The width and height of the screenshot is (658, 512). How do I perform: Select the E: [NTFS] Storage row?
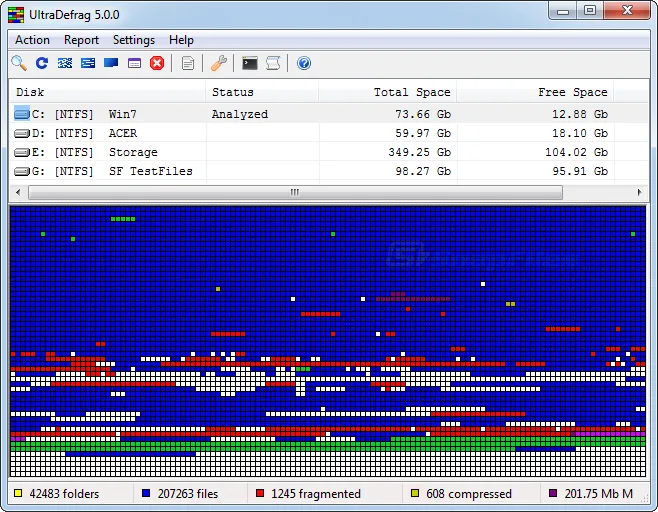pos(329,152)
